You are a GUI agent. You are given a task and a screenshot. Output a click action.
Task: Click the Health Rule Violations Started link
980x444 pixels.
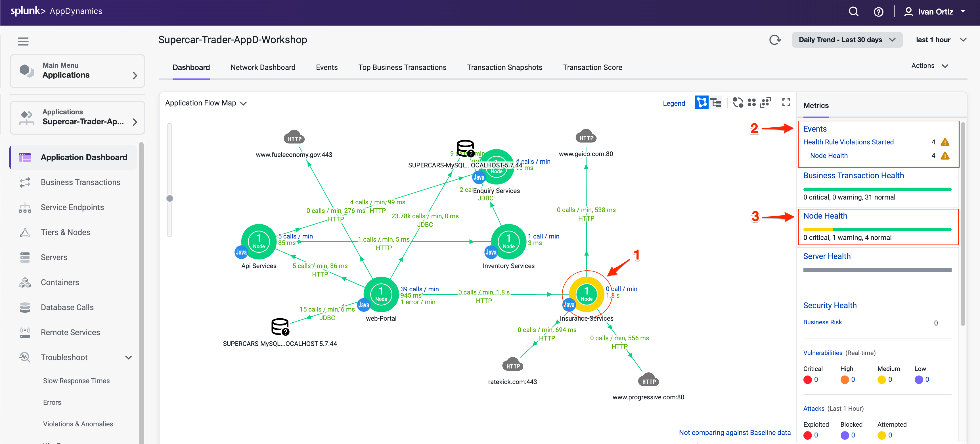tap(848, 142)
